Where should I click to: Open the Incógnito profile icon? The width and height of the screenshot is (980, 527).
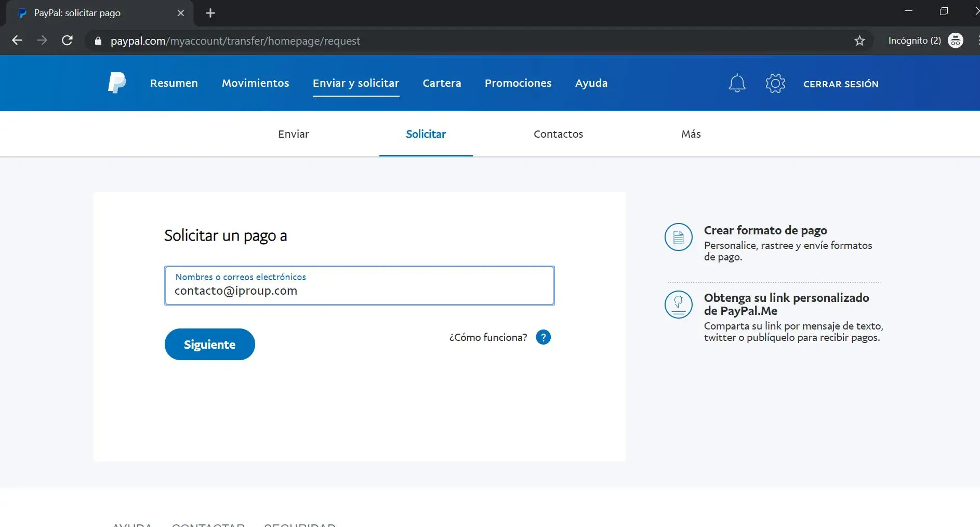[x=956, y=41]
